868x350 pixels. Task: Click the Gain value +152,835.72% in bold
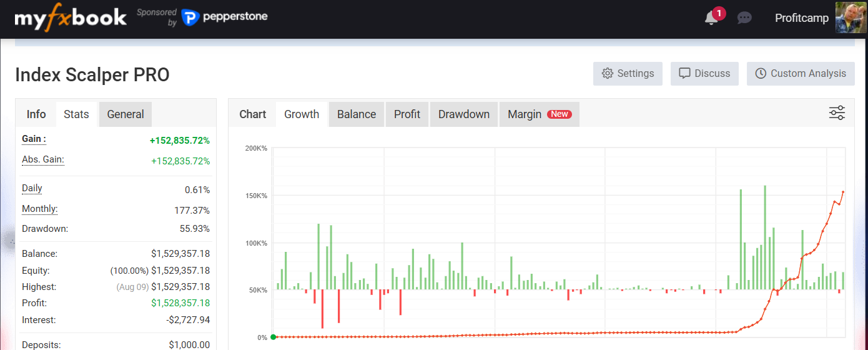coord(180,141)
